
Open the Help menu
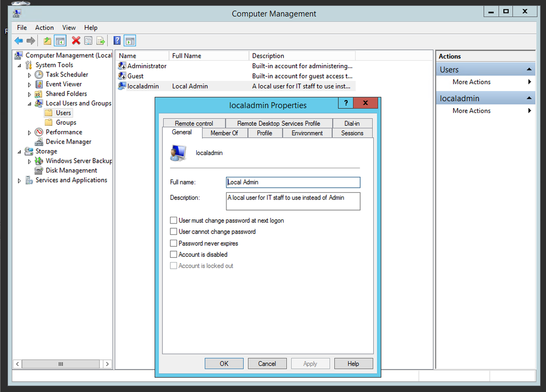pos(91,27)
